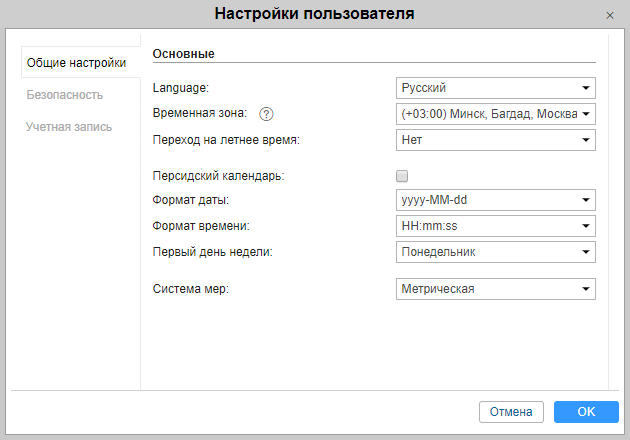This screenshot has width=630, height=440.
Task: Expand the Система мер dropdown
Action: pos(495,289)
